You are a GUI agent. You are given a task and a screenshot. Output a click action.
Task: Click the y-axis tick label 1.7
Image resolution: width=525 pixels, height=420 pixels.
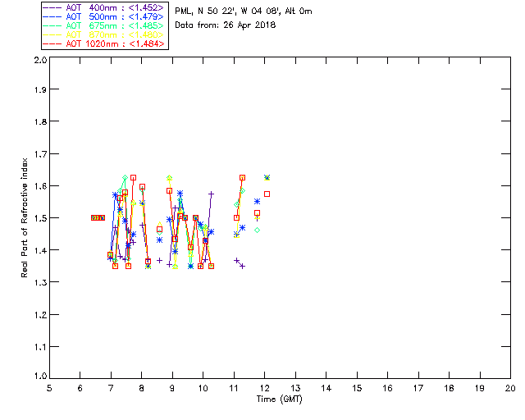[x=40, y=154]
